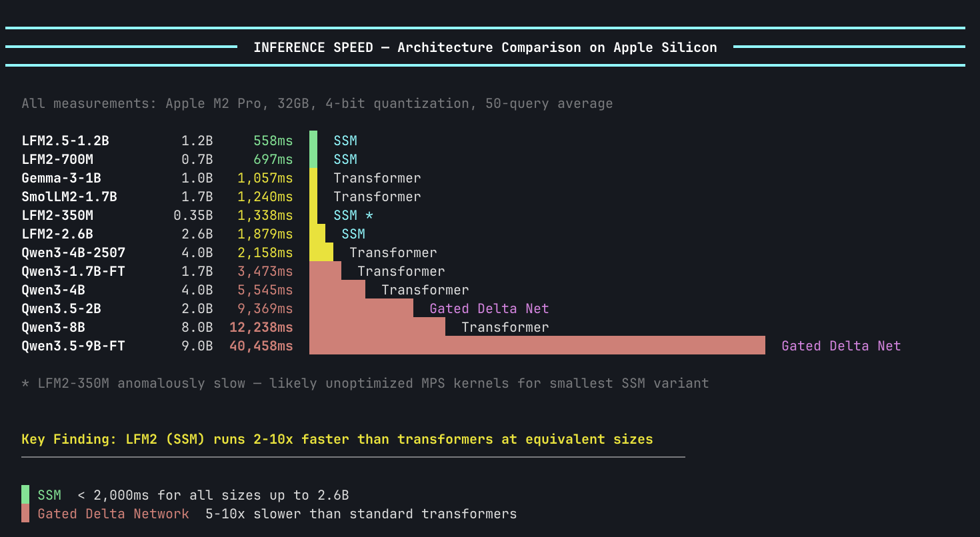Click Gated Delta Net label for Qwen3.5-9B-FT

tap(841, 346)
